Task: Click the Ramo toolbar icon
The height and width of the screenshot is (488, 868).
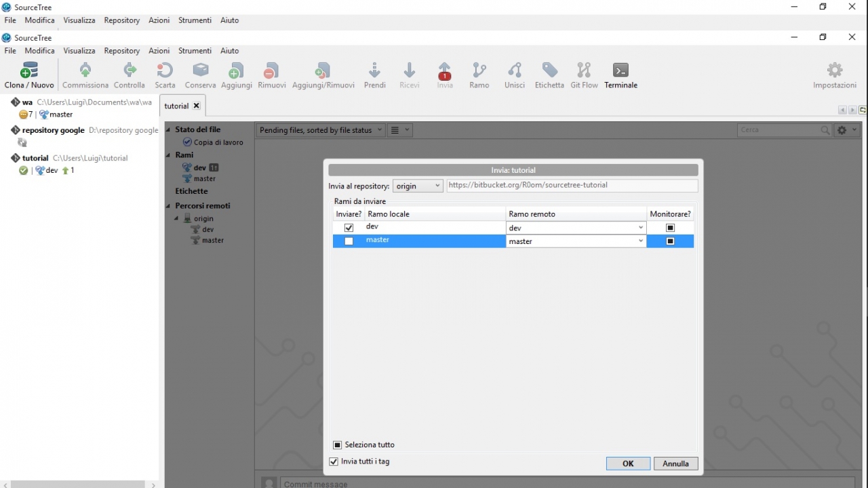Action: (479, 70)
